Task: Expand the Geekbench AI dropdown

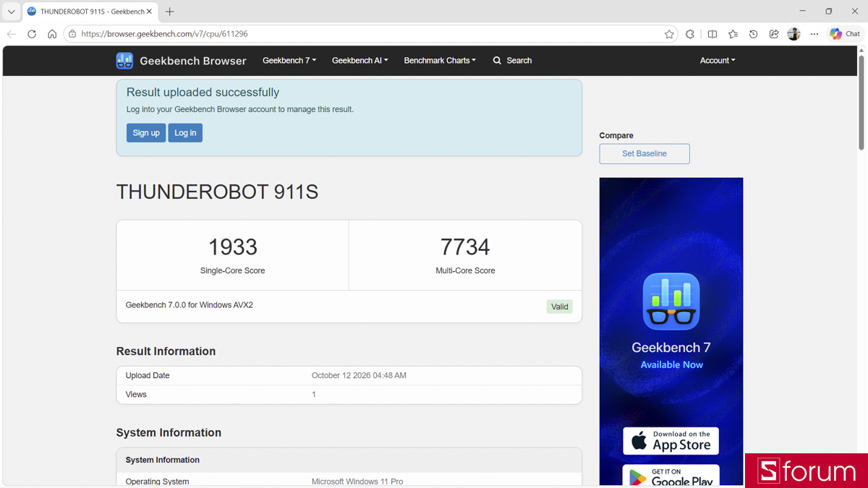Action: 360,61
